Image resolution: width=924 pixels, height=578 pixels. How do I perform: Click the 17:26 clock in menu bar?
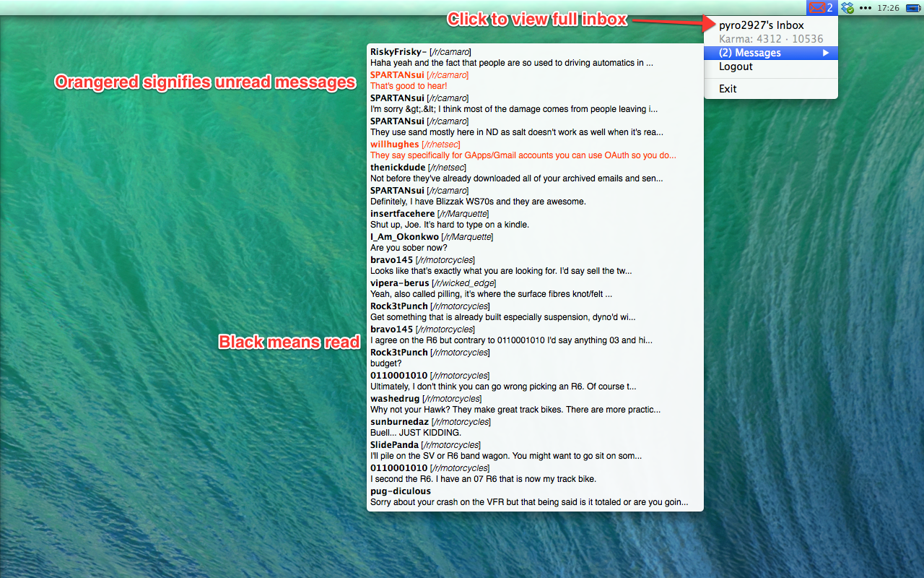888,8
